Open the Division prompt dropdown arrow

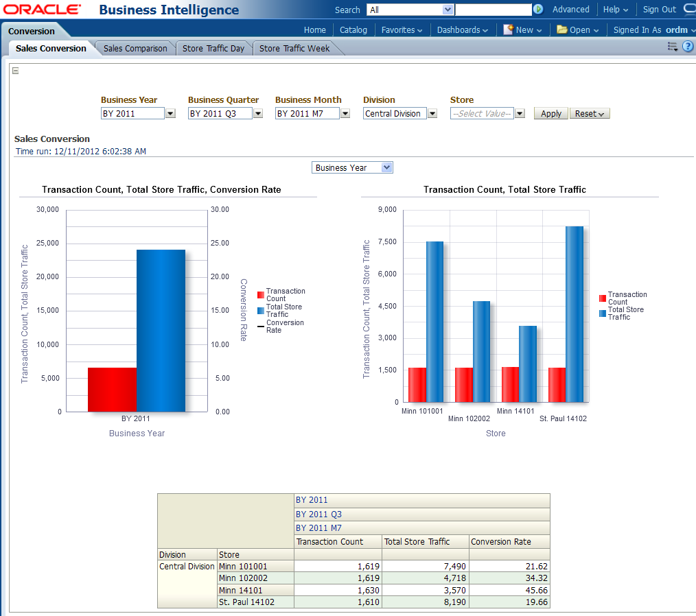pyautogui.click(x=432, y=114)
